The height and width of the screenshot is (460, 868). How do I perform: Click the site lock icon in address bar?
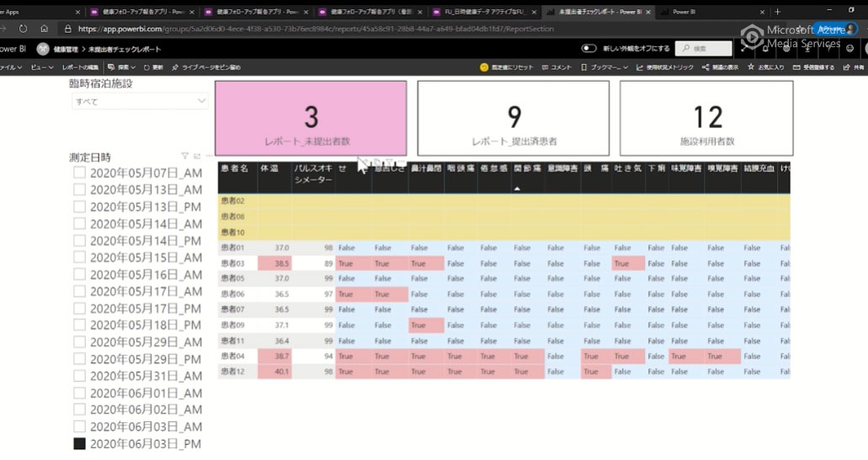67,29
